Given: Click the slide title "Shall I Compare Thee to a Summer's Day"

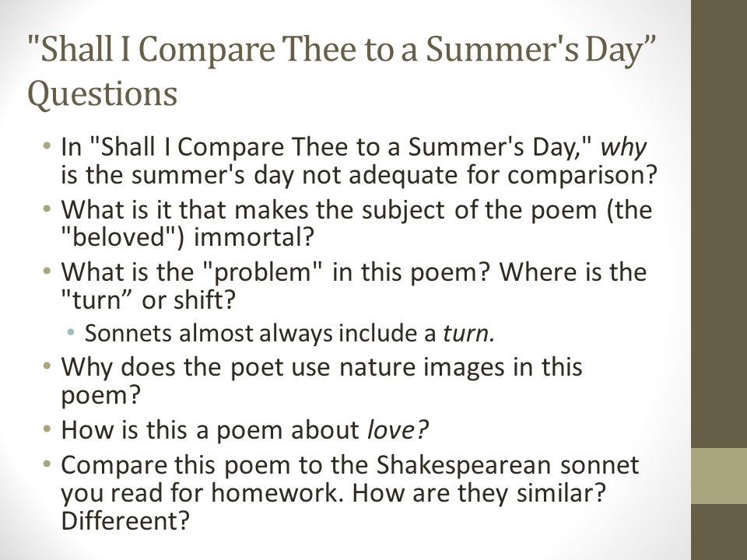Looking at the screenshot, I should [x=341, y=49].
